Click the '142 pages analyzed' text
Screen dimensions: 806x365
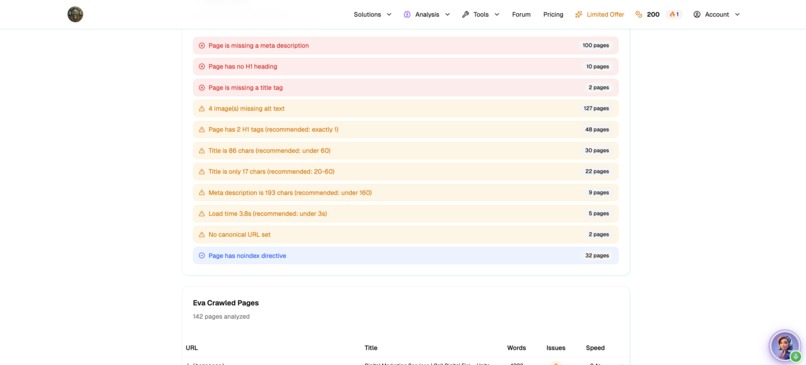(x=221, y=317)
